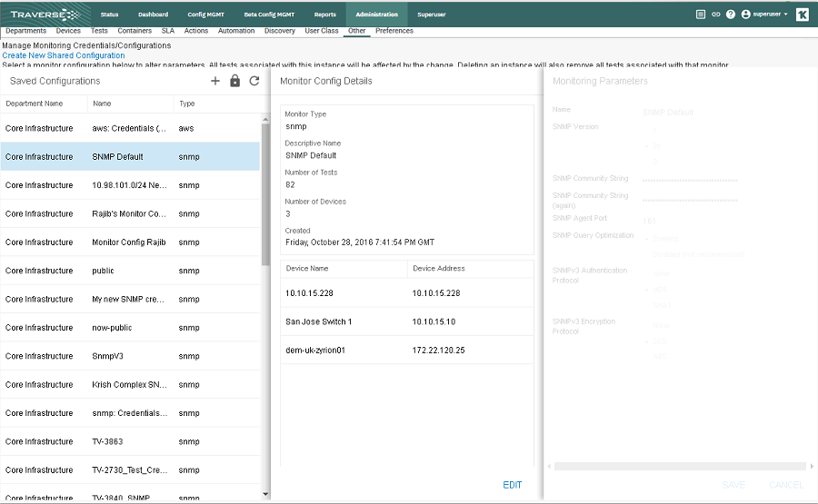Open Config MGMT menu
This screenshot has height=504, width=818.
pos(206,15)
